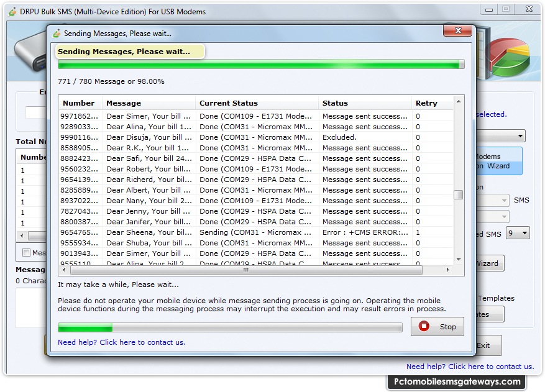Click the Message column header
Screen dimensions: 545x392
[149, 103]
